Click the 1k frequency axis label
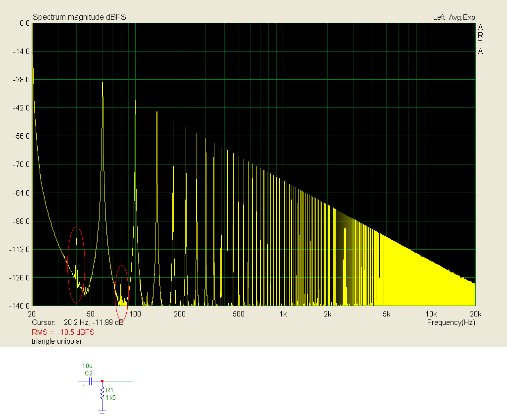The height and width of the screenshot is (420, 507). [x=283, y=314]
